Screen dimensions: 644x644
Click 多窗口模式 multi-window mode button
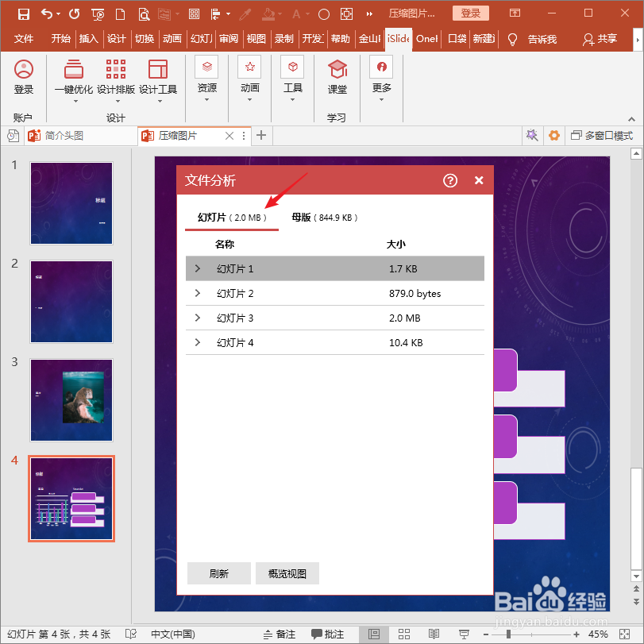pos(602,136)
